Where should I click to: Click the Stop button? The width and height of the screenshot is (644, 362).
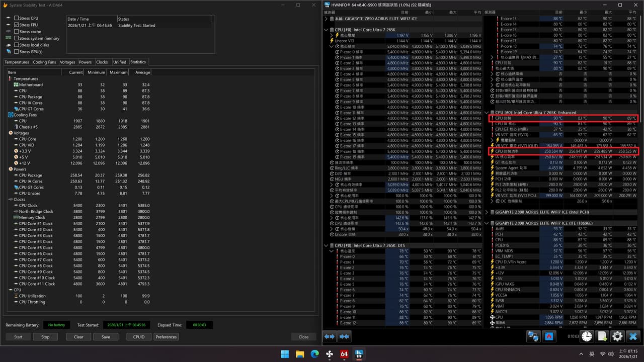coord(45,337)
